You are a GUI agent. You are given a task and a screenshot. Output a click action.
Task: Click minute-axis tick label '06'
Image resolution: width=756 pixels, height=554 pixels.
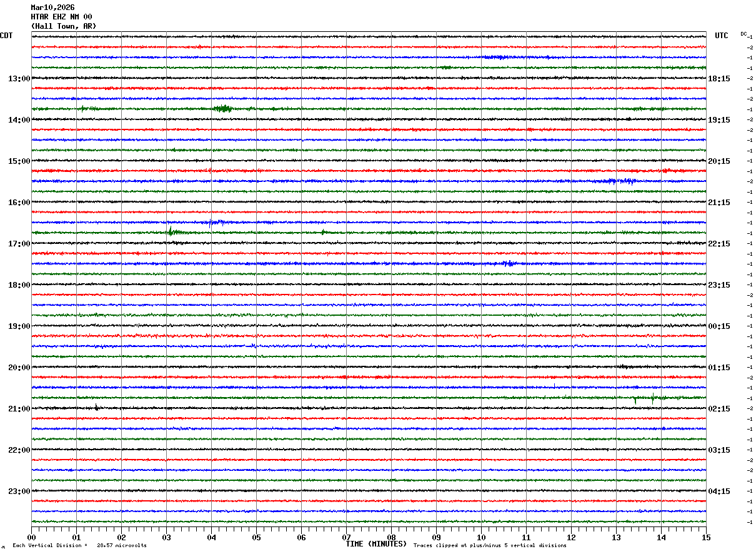[301, 538]
